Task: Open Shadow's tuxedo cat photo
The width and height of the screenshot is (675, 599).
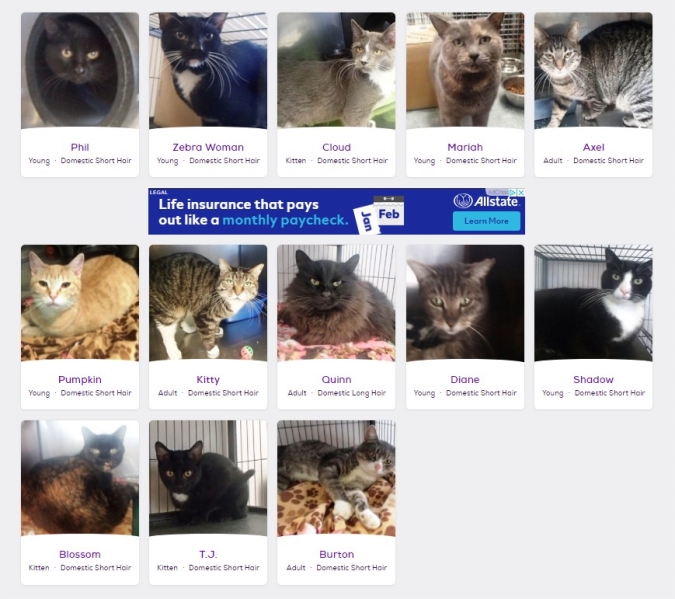Action: (593, 303)
